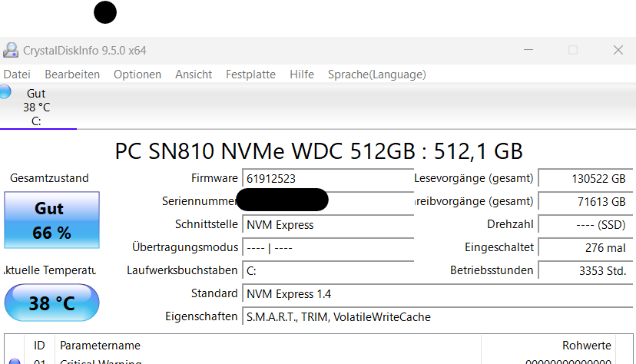Image resolution: width=636 pixels, height=364 pixels.
Task: Click the Eingeschaltet value 276 mal
Action: point(585,248)
